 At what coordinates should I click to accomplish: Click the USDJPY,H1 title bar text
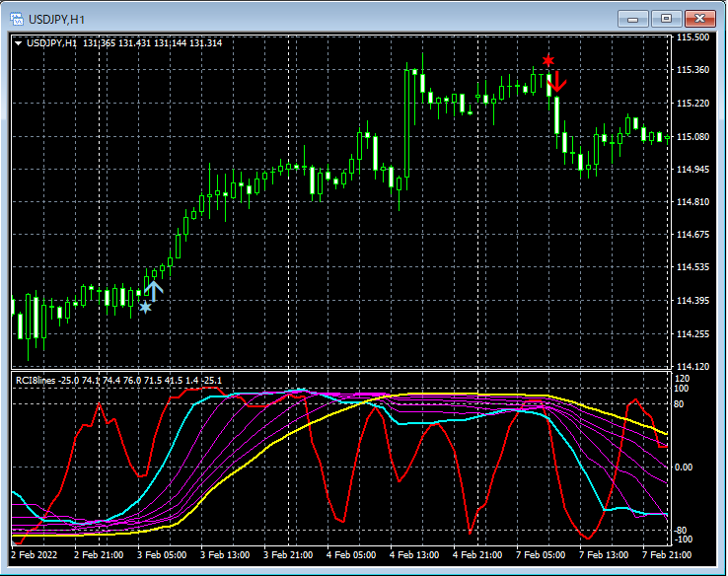[x=55, y=18]
